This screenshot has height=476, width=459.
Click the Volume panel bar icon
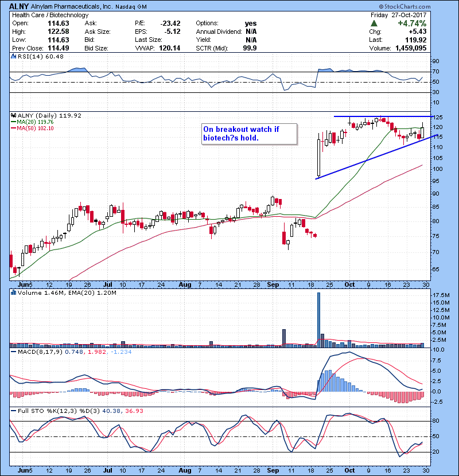pos(13,292)
